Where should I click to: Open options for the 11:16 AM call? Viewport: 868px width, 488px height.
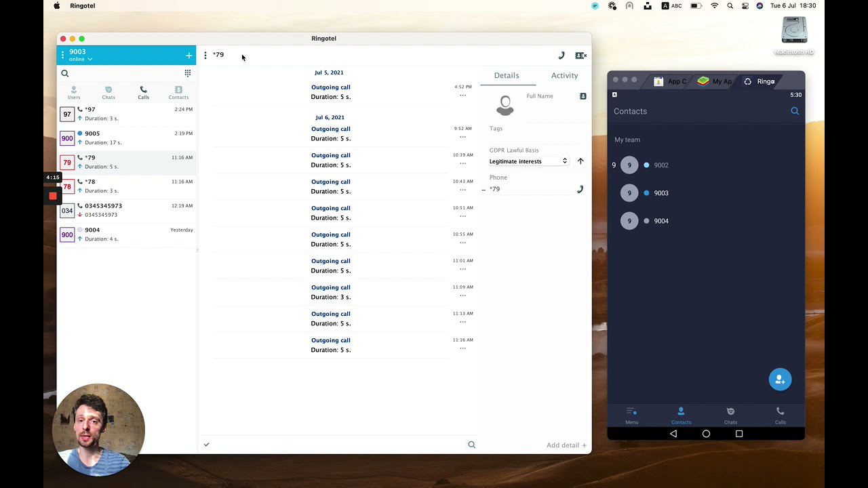[462, 348]
